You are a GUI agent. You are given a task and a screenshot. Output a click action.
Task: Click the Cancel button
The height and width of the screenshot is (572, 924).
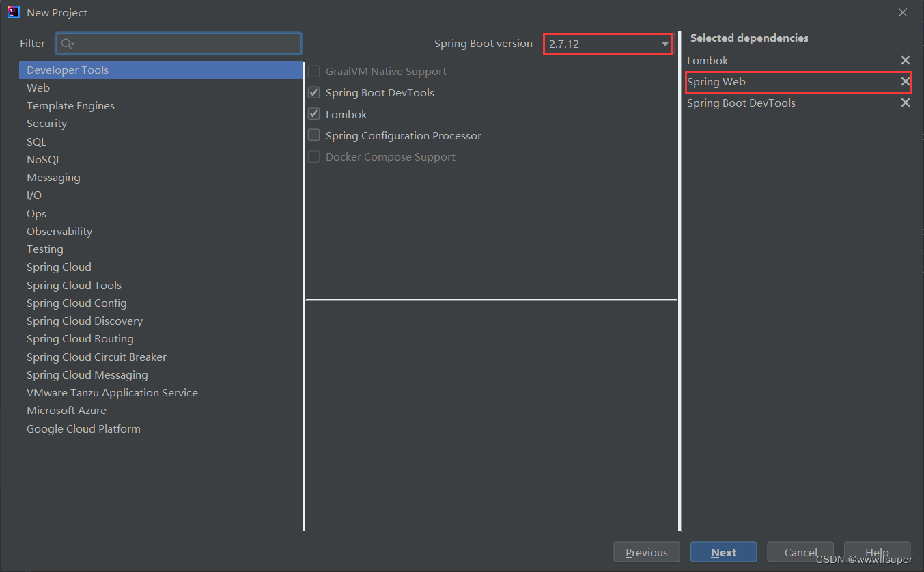pyautogui.click(x=800, y=552)
